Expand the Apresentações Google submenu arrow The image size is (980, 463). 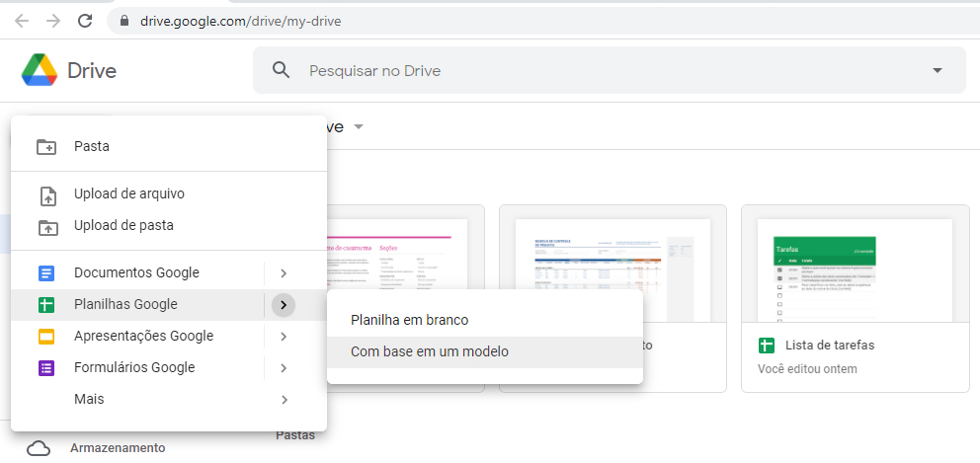point(284,337)
